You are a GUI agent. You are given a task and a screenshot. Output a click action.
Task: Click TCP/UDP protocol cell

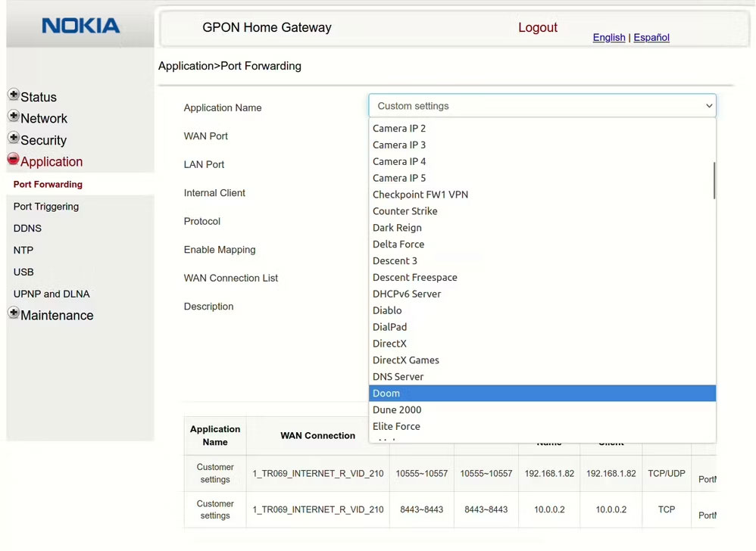point(667,474)
